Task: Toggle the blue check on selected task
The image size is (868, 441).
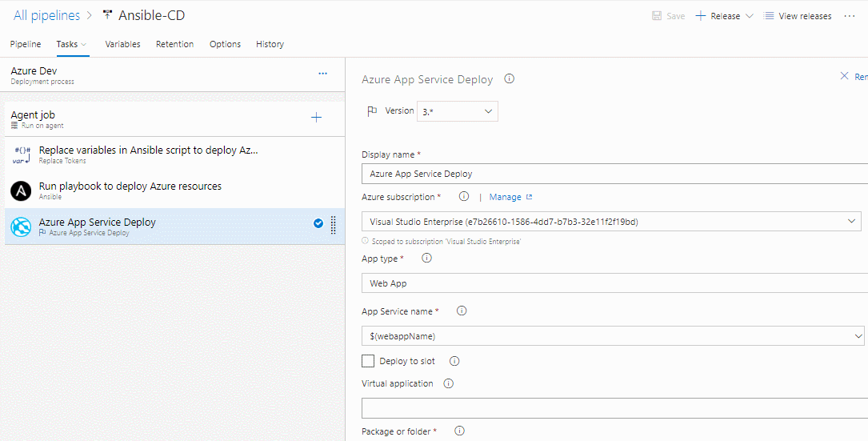Action: coord(318,223)
